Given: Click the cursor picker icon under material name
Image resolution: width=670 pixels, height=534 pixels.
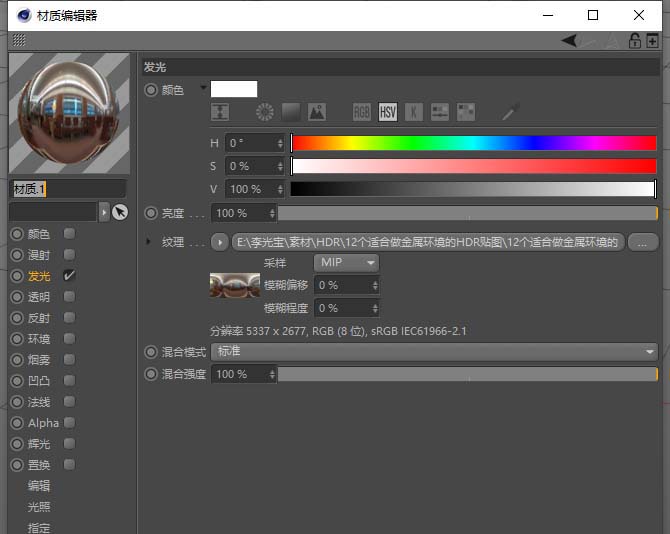Looking at the screenshot, I should click(120, 212).
